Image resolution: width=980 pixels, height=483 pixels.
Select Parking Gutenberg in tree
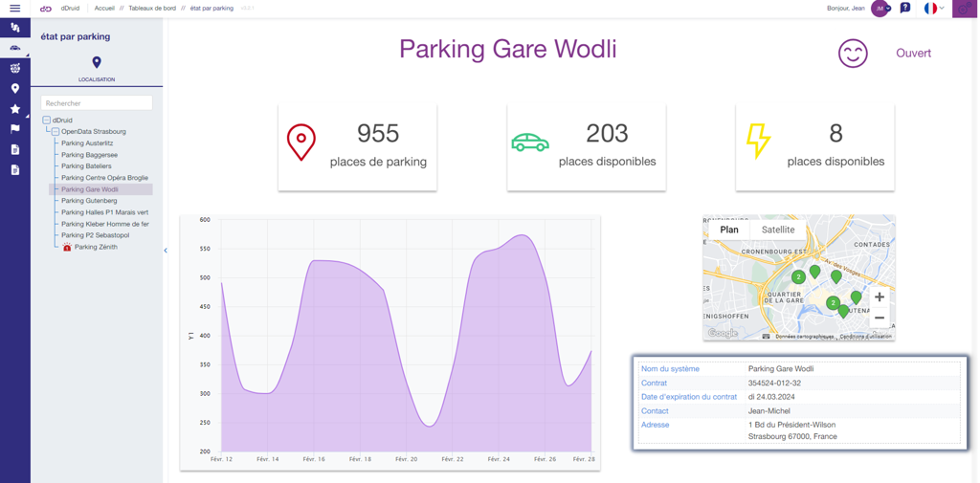coord(89,201)
